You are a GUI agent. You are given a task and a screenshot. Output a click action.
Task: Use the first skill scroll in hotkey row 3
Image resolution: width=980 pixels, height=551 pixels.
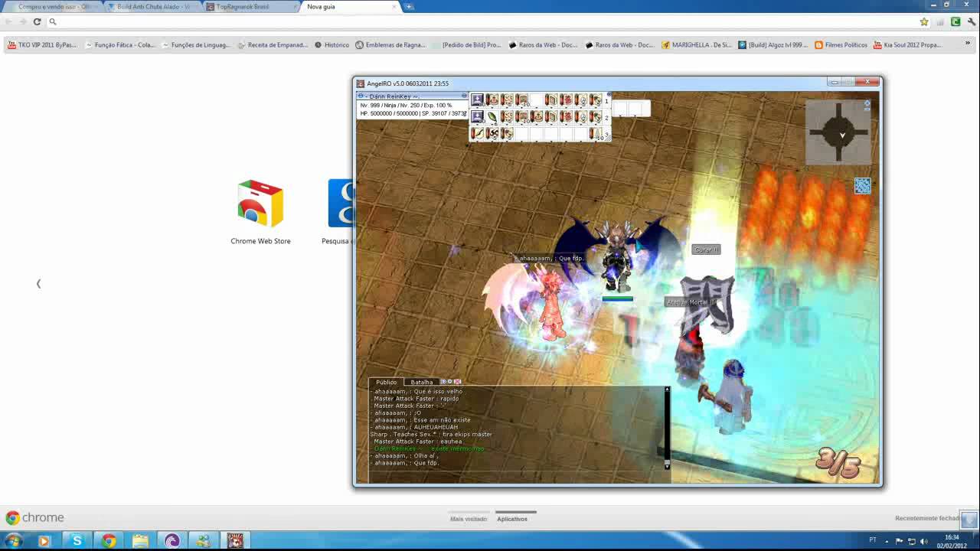coord(477,134)
